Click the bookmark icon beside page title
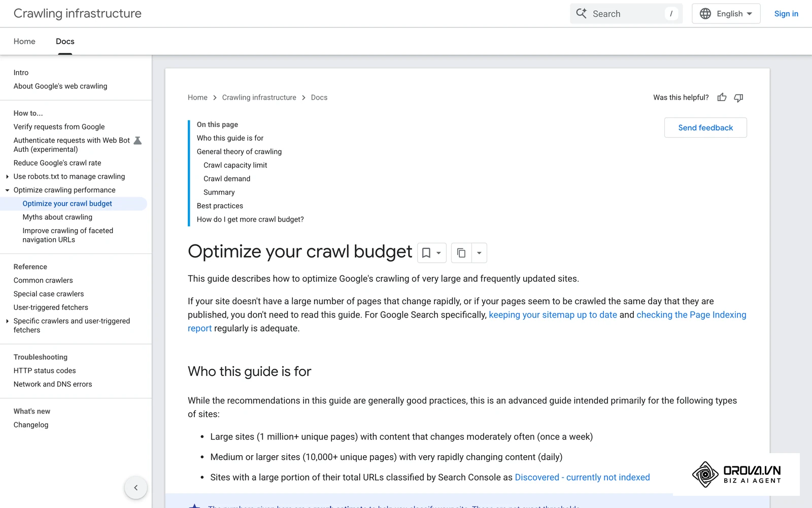Screen dimensions: 812x508 pos(426,252)
